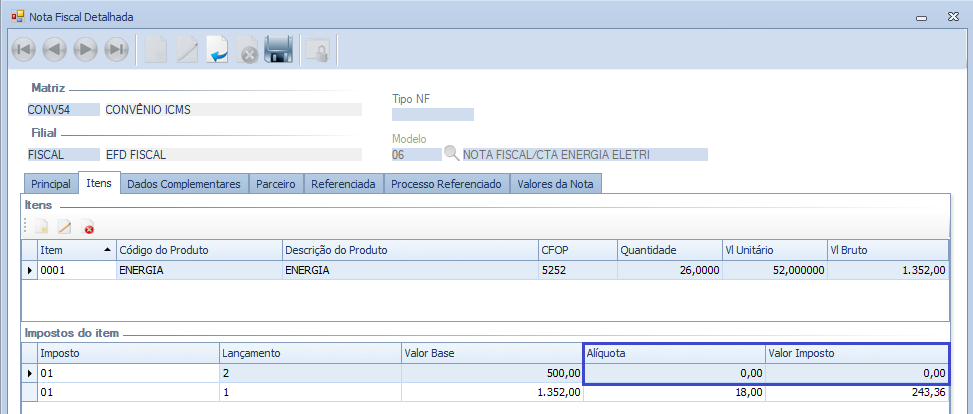The image size is (973, 414).
Task: Click the empty Tipo NF field
Action: [433, 114]
